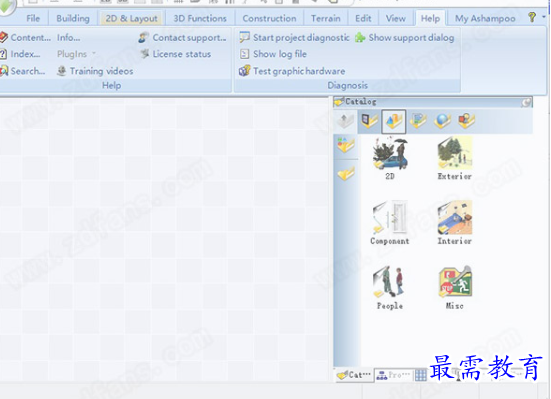This screenshot has width=551, height=399.
Task: Click colored-shapes folder in catalog sidebar
Action: click(x=346, y=144)
